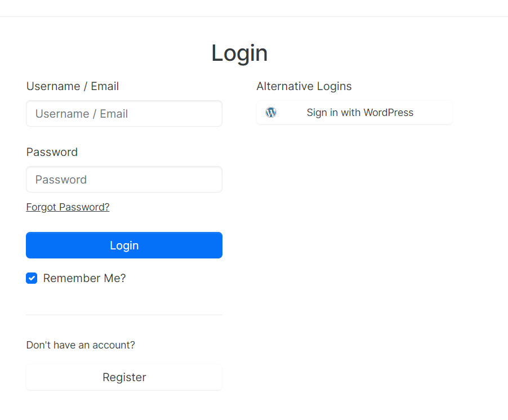The height and width of the screenshot is (420, 508).
Task: Click the divider line below Remember Me
Action: pos(124,315)
